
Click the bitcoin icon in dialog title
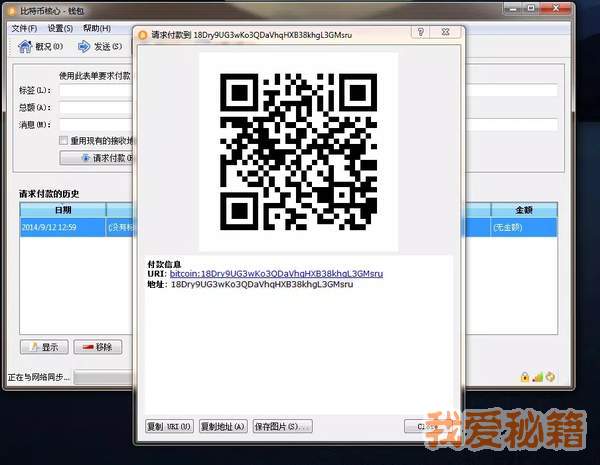click(143, 35)
